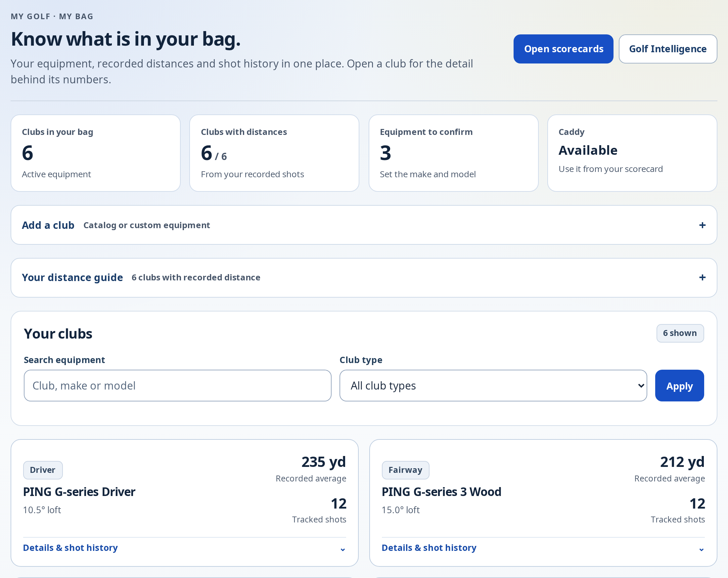The width and height of the screenshot is (728, 578).
Task: Click 'Catalog or custom equipment' text
Action: pyautogui.click(x=147, y=225)
